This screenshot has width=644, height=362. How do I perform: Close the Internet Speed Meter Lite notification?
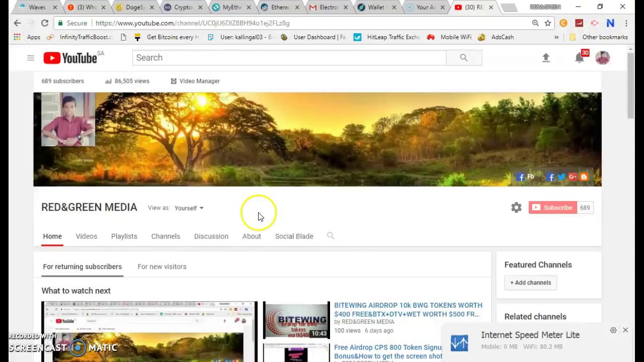coord(625,330)
